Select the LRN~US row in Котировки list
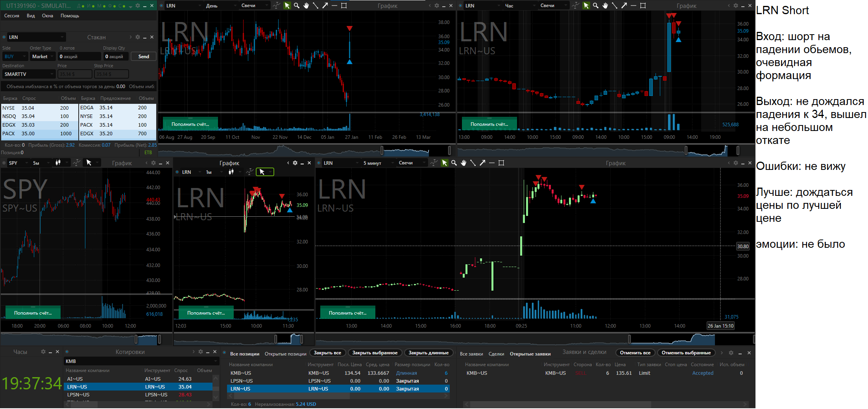The width and height of the screenshot is (868, 409). pos(138,387)
